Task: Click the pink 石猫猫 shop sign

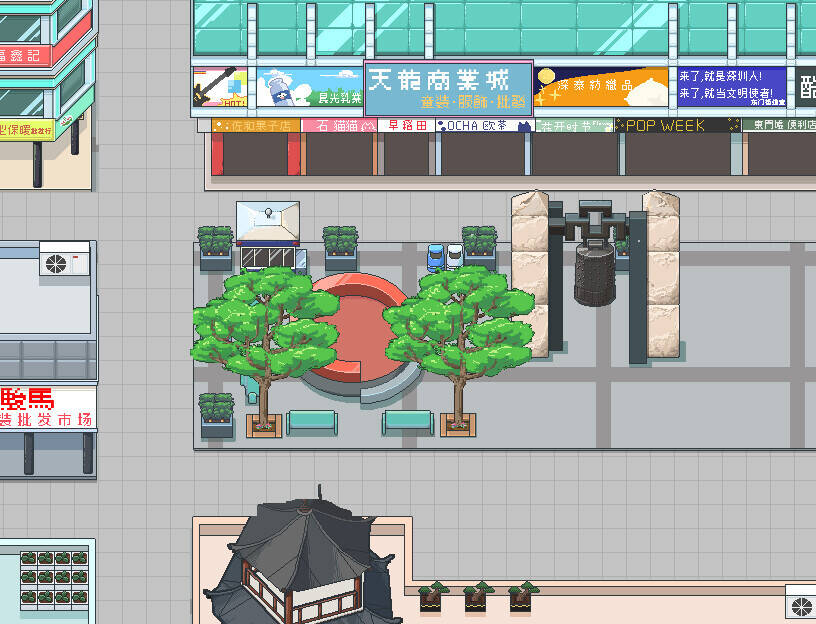Action: pos(339,125)
